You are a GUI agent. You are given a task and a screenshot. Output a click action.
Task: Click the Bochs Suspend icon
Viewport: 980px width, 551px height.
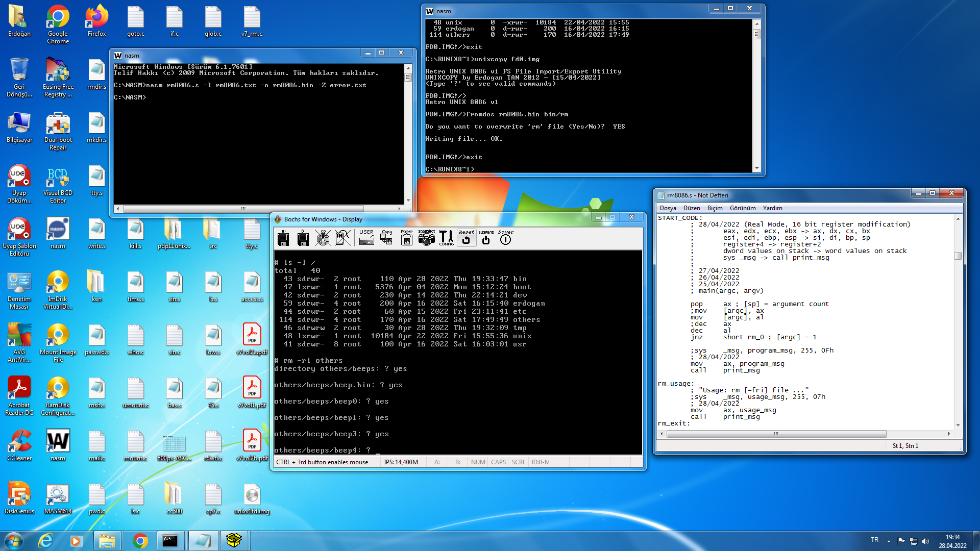[486, 238]
